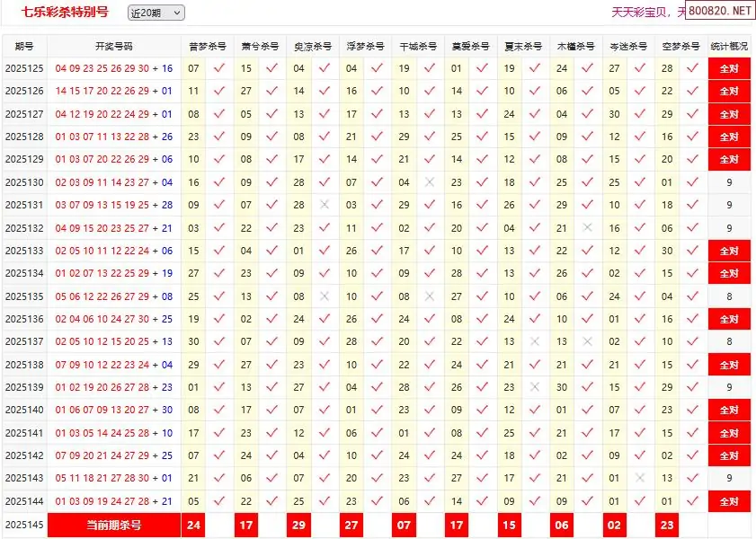Viewport: 756px width, 539px height.
Task: Click the 昔梦杀号 checkmark in row 2025125
Action: click(219, 67)
